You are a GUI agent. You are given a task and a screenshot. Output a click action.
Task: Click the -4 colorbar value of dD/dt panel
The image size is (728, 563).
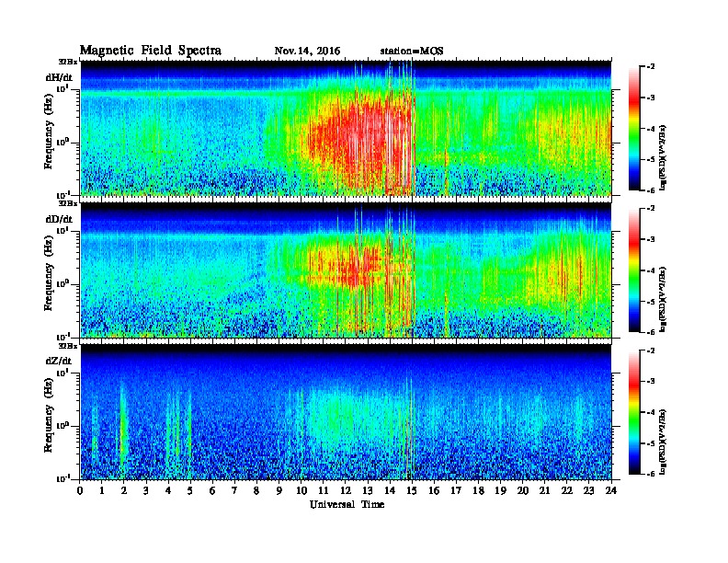click(x=651, y=270)
